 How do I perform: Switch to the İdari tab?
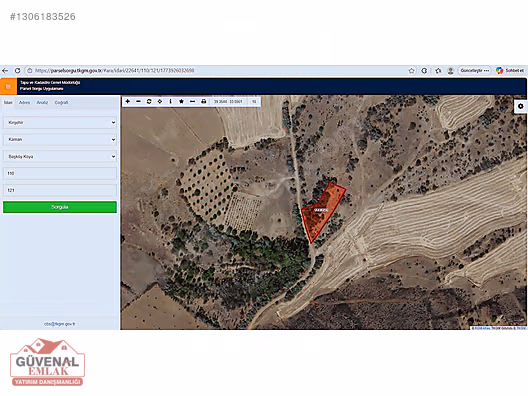tap(8, 102)
